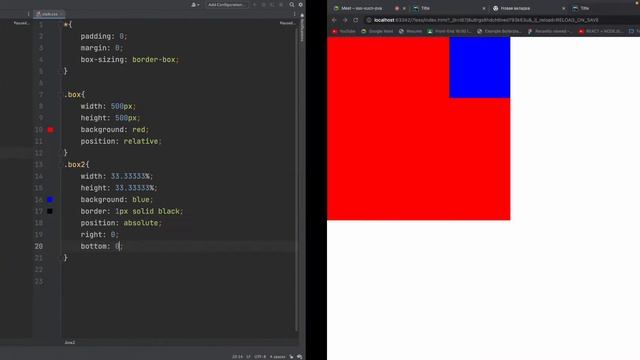
Task: Click the line:column indicator in status bar
Action: [237, 357]
